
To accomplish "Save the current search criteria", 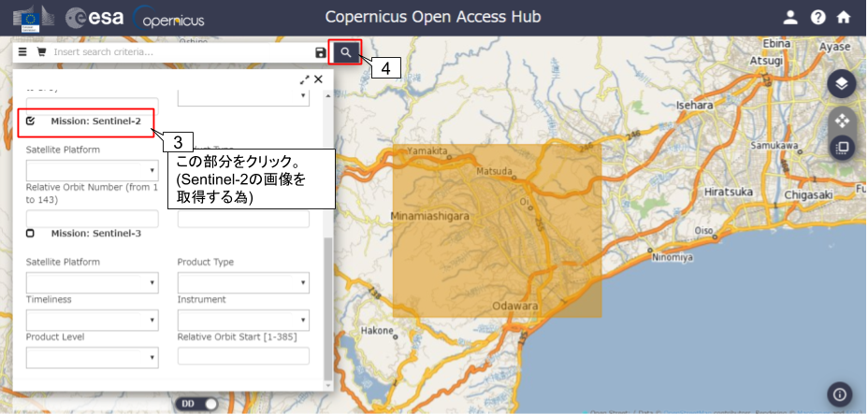I will 321,52.
